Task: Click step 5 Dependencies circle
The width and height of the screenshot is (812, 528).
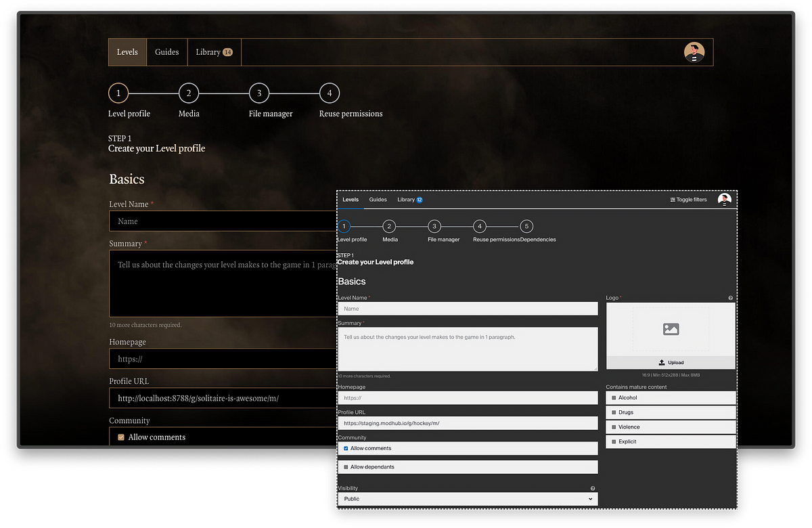Action: (527, 227)
